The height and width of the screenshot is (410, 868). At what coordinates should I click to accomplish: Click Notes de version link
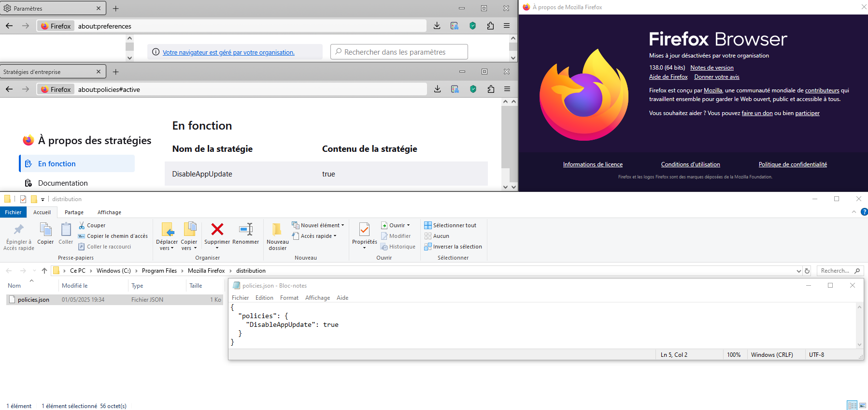pos(711,68)
